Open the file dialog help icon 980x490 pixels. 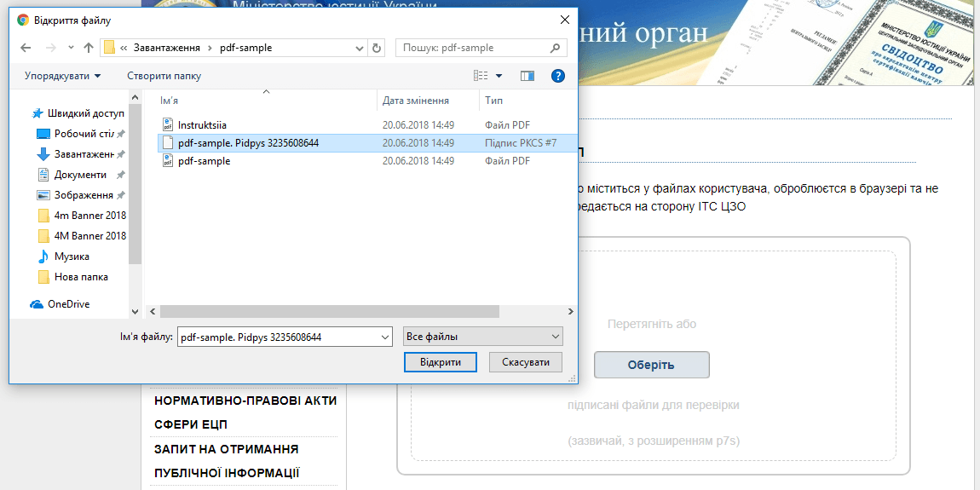pyautogui.click(x=558, y=76)
